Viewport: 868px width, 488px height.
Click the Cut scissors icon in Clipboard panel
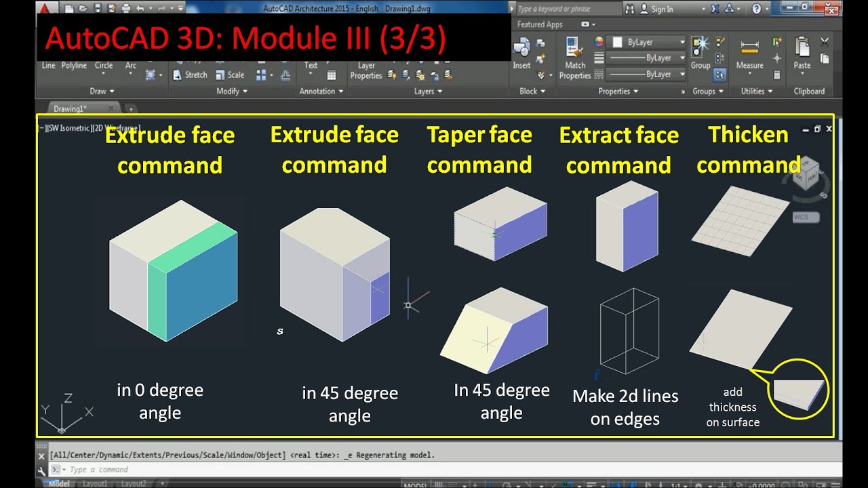pyautogui.click(x=825, y=43)
